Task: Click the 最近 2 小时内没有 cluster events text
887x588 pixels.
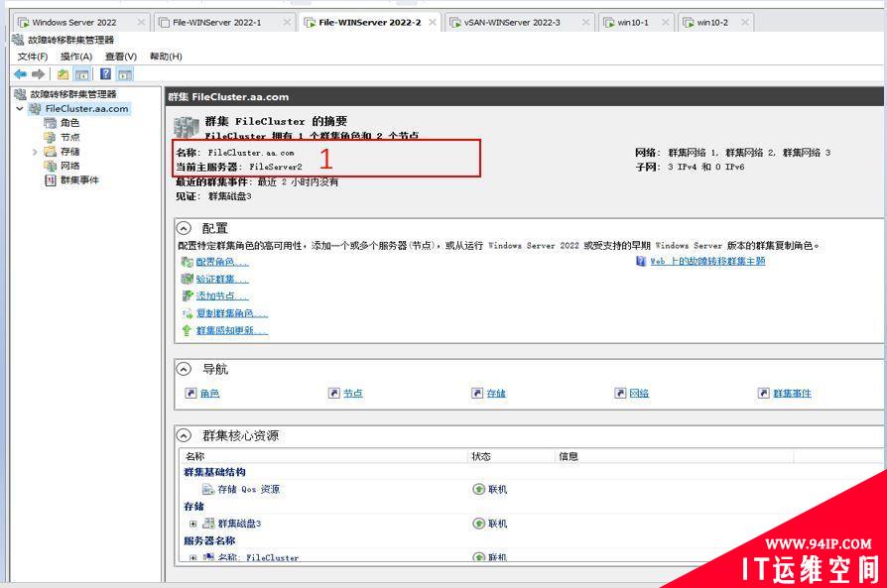Action: [x=298, y=181]
